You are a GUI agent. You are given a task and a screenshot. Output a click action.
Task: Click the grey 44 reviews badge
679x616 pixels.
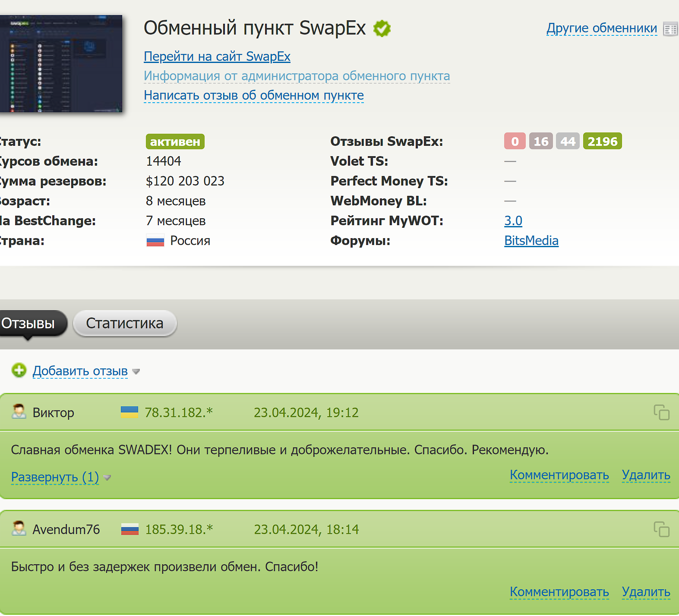pos(568,141)
